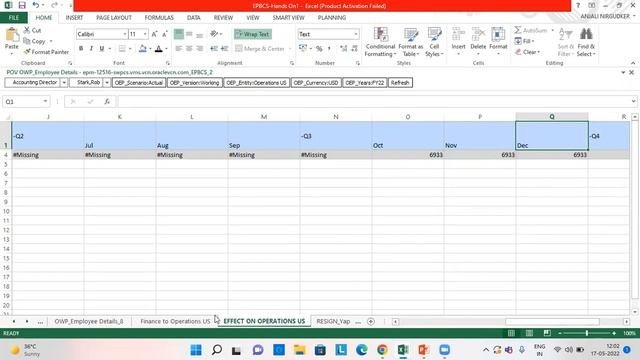Click the zoom slider handle
Viewport: 640px width, 360px height.
(587, 333)
